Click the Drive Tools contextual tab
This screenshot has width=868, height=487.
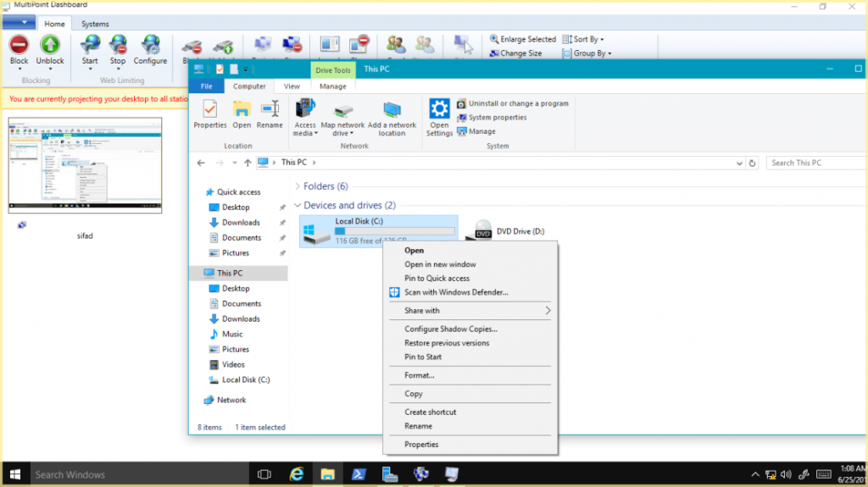(332, 70)
